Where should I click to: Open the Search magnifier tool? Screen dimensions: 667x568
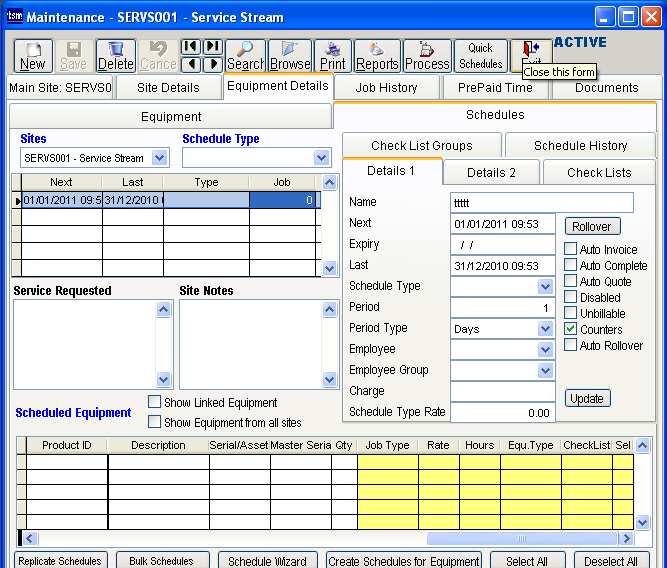[x=245, y=56]
